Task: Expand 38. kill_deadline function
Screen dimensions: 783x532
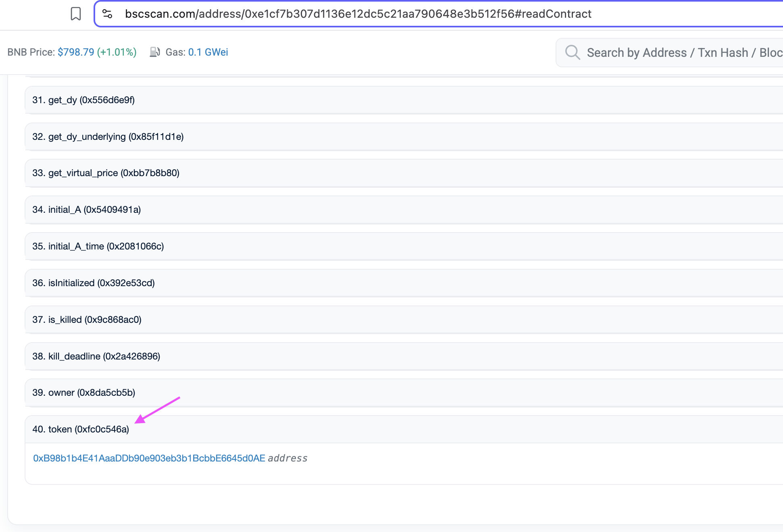Action: (x=96, y=356)
